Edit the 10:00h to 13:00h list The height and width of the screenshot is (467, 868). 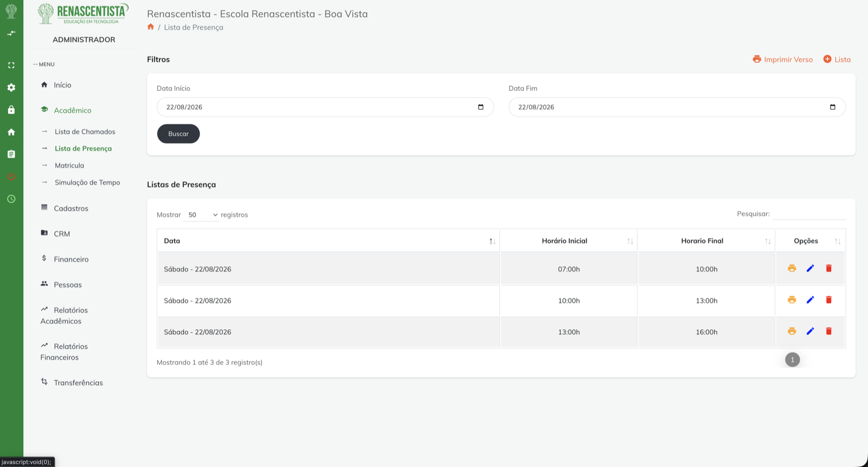[810, 300]
